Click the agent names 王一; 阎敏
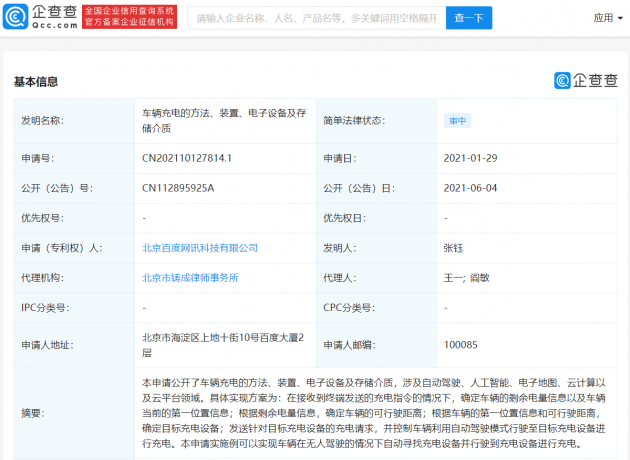 (x=467, y=277)
